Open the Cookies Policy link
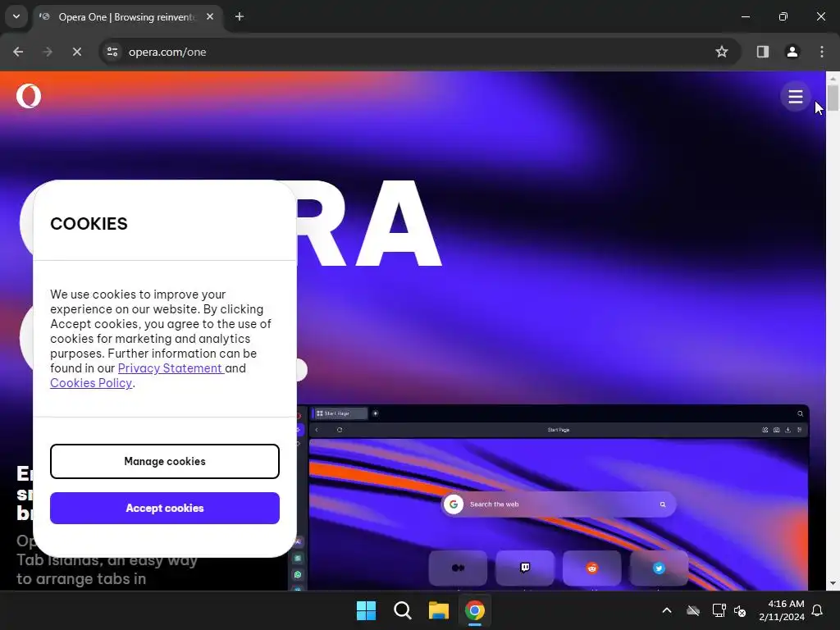The width and height of the screenshot is (840, 630). [91, 383]
